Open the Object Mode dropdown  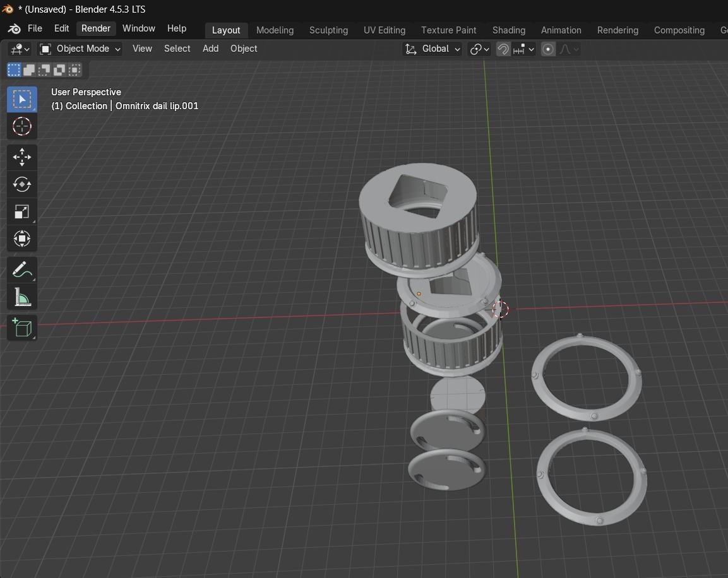click(80, 49)
